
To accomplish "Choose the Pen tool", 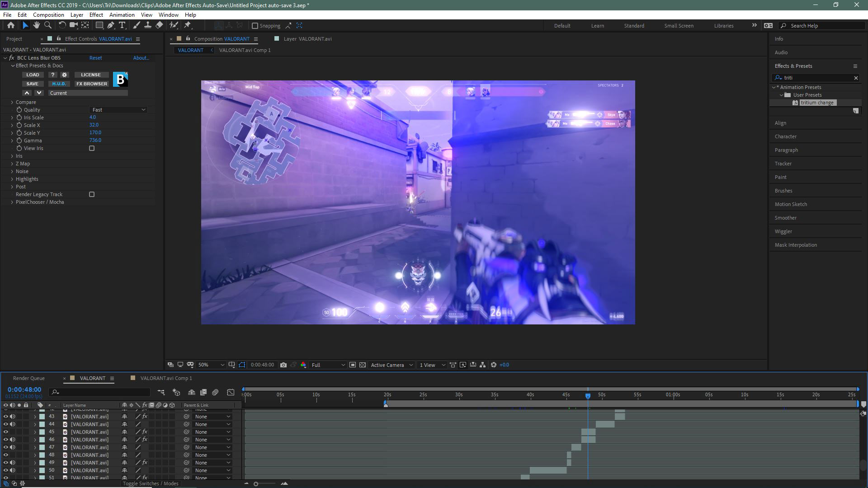I will 111,25.
